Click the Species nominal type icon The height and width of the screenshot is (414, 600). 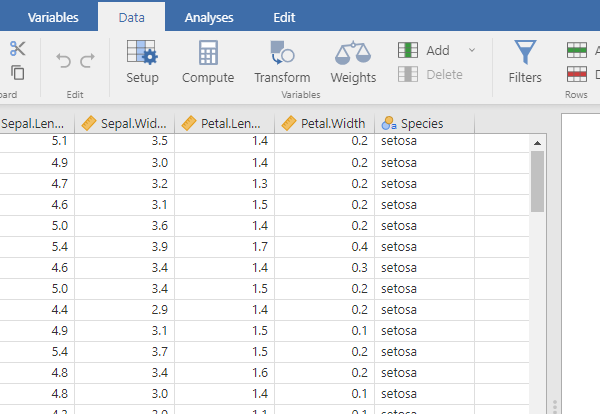tap(389, 123)
